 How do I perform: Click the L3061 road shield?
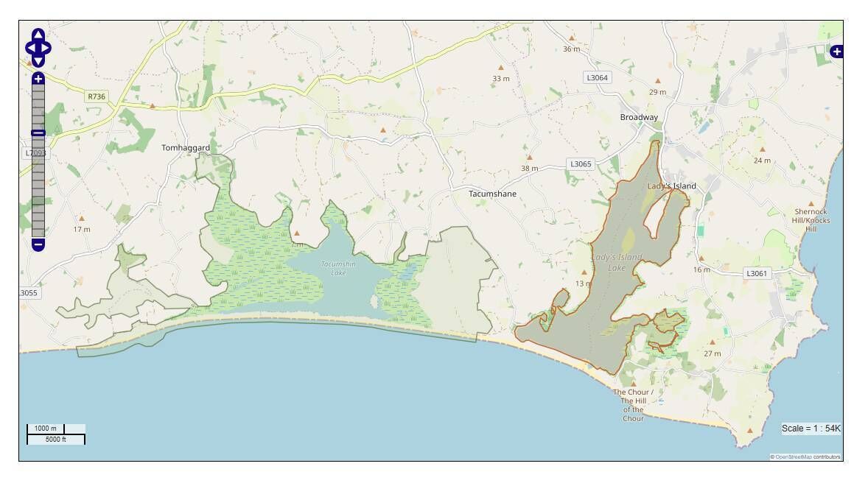point(757,273)
